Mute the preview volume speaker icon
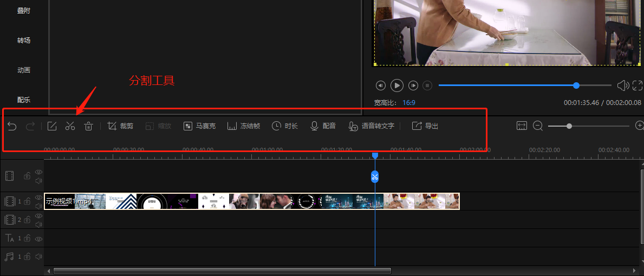This screenshot has width=644, height=276. click(623, 86)
